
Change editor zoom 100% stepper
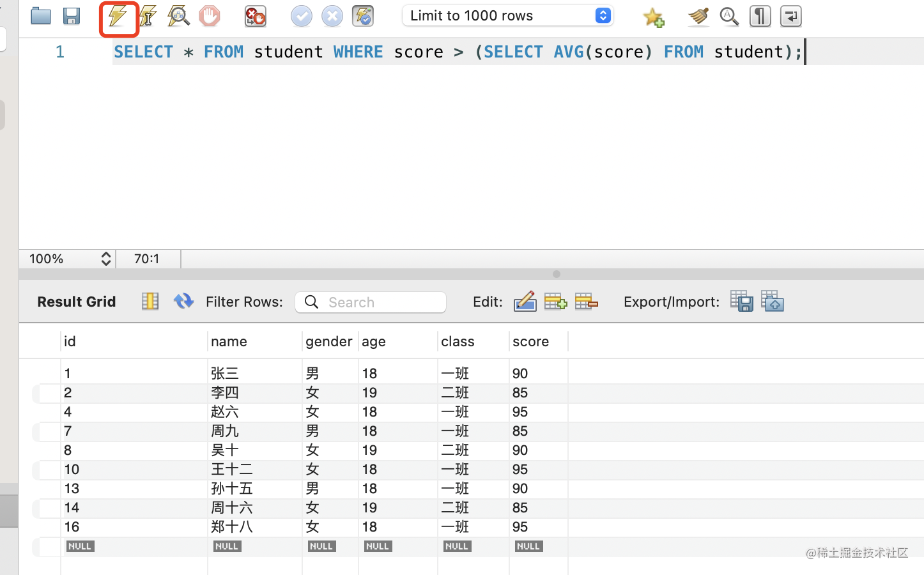point(106,259)
